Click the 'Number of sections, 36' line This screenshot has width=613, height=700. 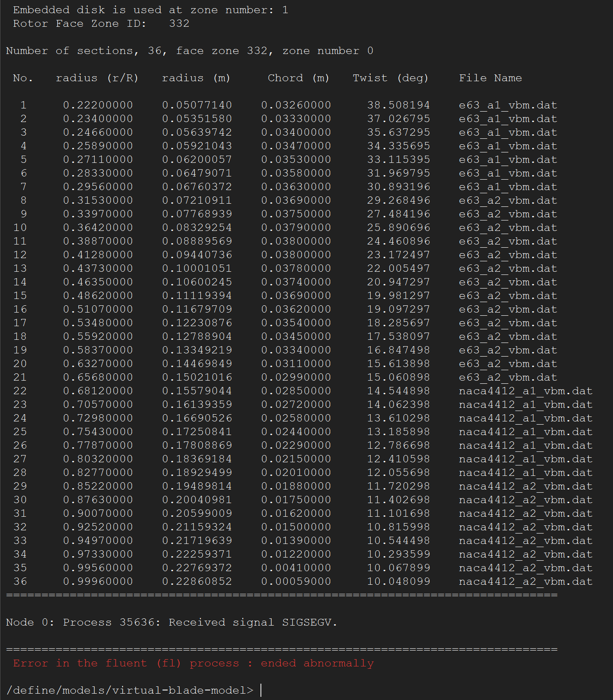click(x=190, y=51)
